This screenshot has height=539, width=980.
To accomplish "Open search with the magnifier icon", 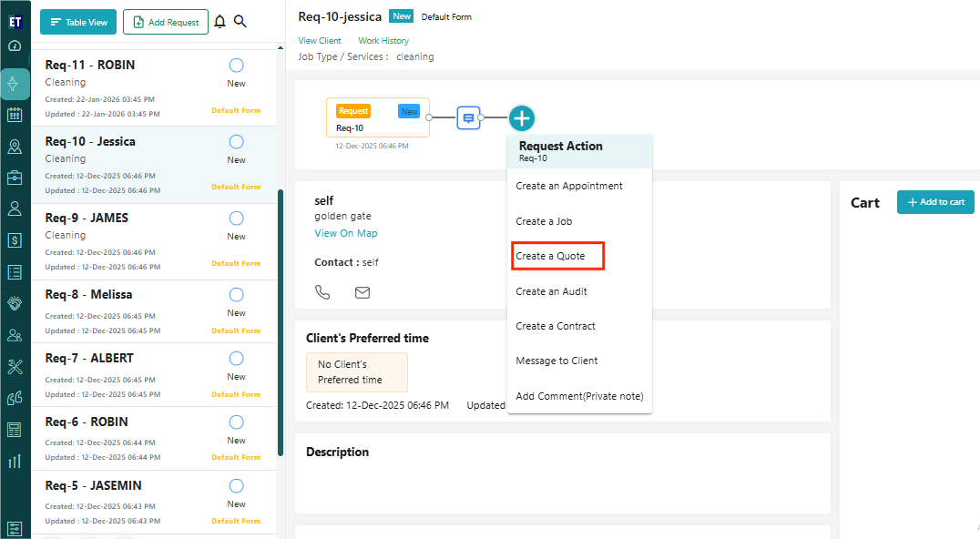I will click(x=240, y=22).
